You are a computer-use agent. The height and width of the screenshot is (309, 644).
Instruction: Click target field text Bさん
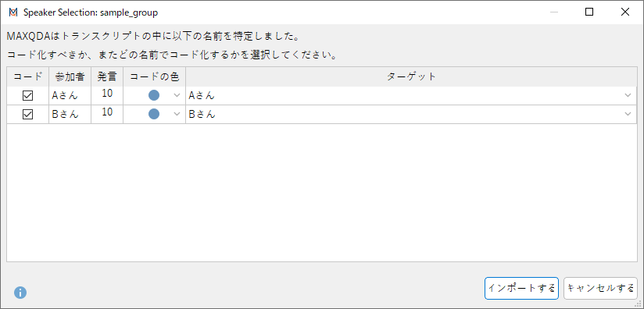coord(202,115)
